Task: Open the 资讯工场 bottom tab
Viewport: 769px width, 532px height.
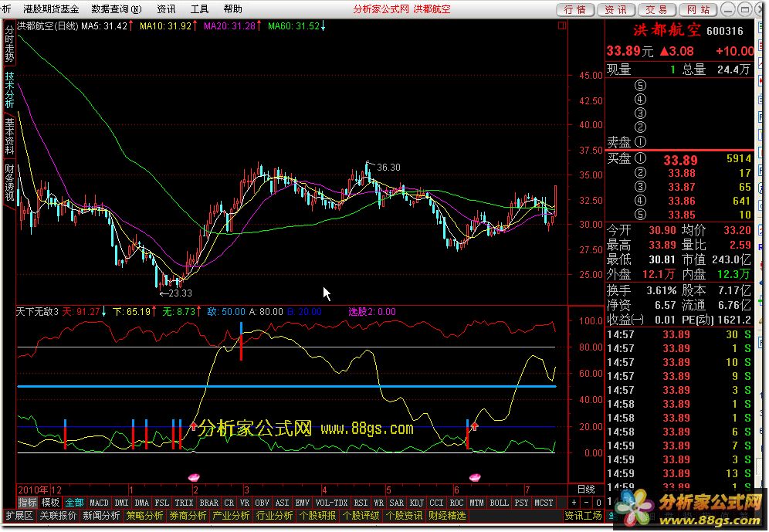Action: 583,516
